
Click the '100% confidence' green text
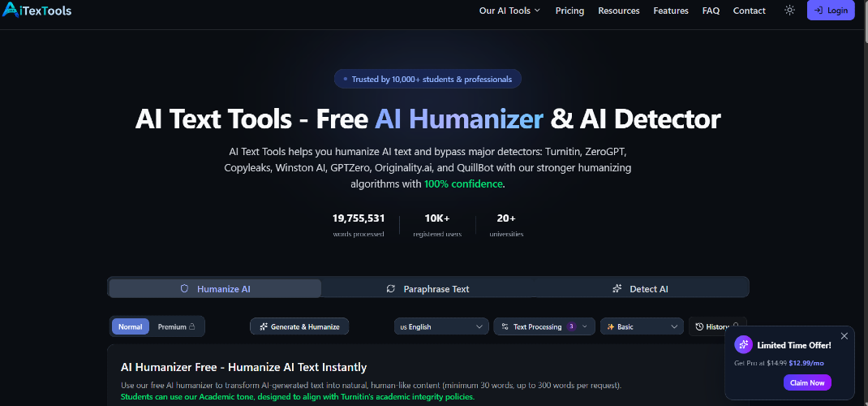click(464, 184)
